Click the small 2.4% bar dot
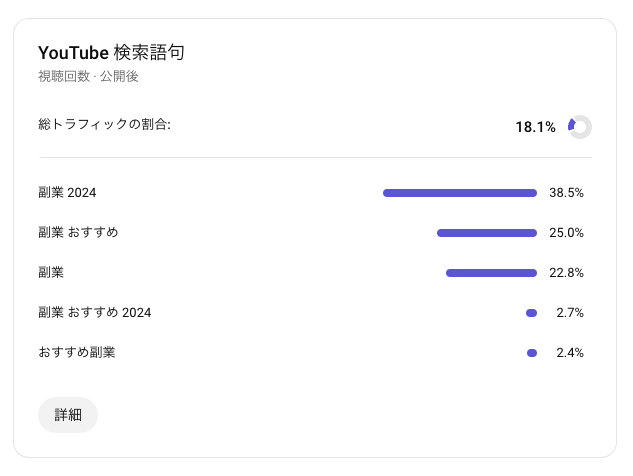Viewport: 633px width, 476px height. pyautogui.click(x=532, y=353)
